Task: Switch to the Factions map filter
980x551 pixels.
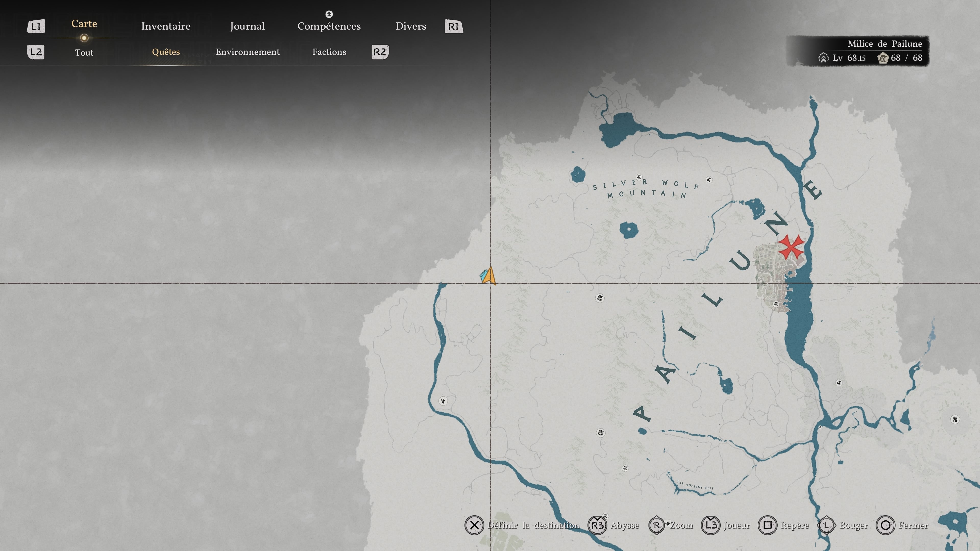Action: (x=329, y=52)
